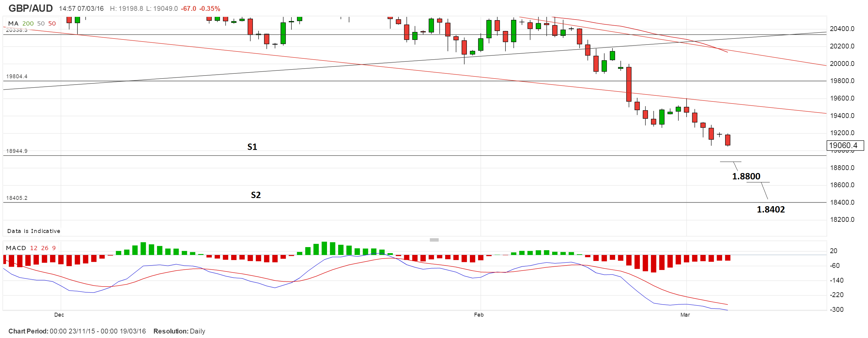Select the MACD indicator label

16,248
